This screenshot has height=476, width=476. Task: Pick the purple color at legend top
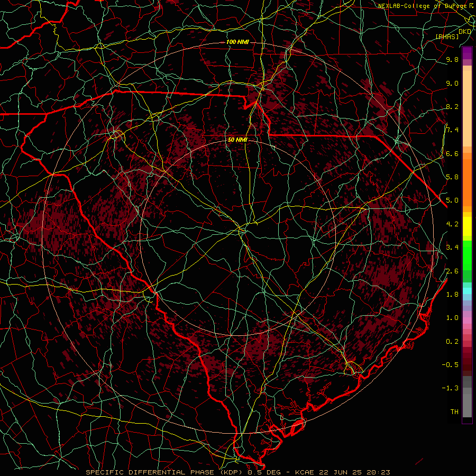point(467,53)
